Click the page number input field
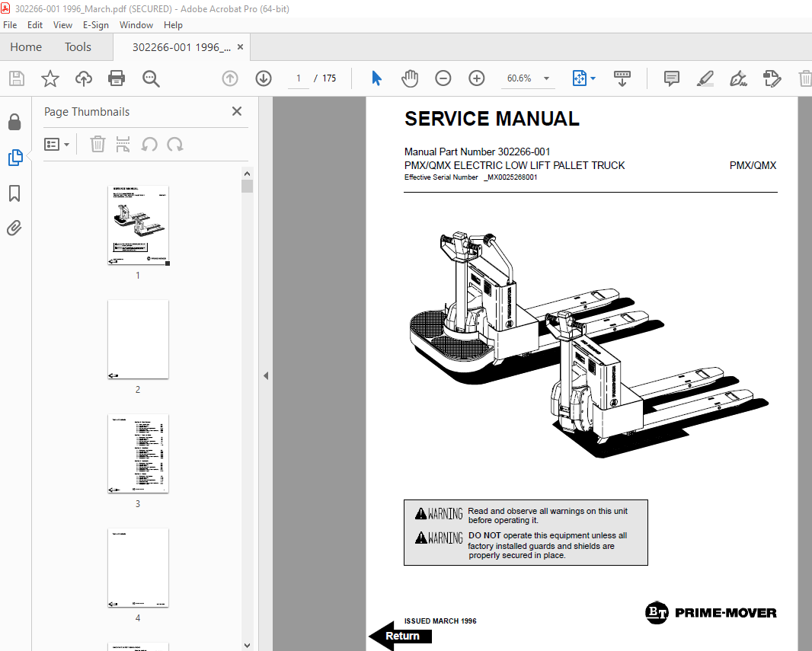812x651 pixels. pyautogui.click(x=299, y=78)
